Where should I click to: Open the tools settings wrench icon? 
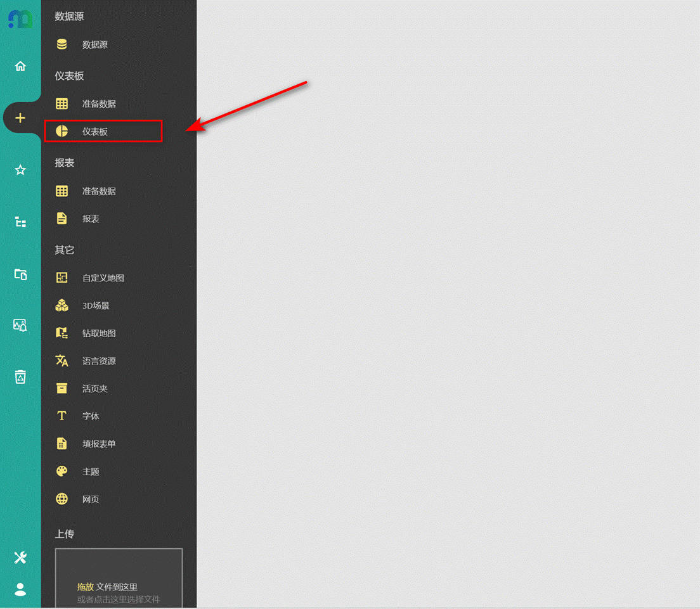click(x=20, y=558)
